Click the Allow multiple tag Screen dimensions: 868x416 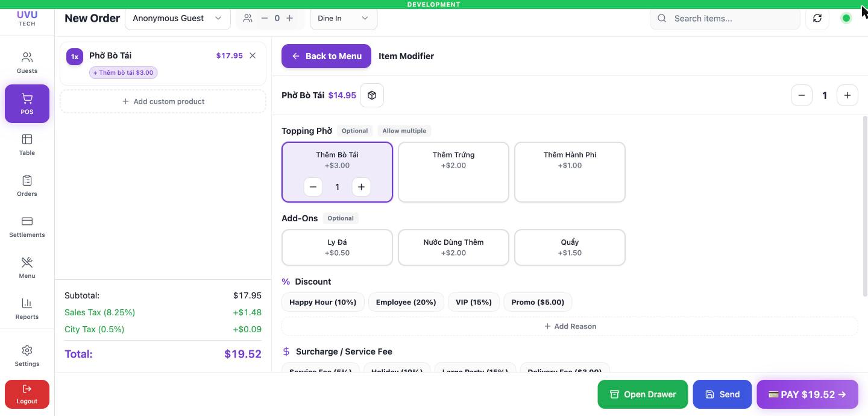(x=404, y=131)
